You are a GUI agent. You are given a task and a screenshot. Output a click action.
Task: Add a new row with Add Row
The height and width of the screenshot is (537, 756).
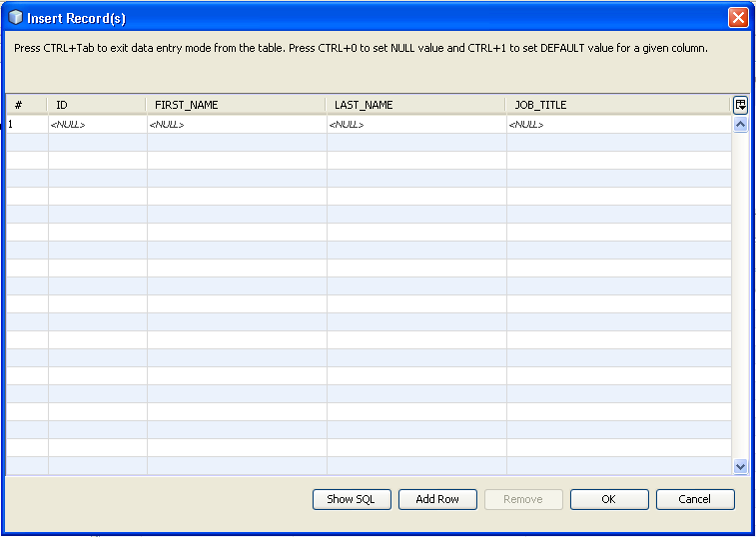(x=437, y=499)
